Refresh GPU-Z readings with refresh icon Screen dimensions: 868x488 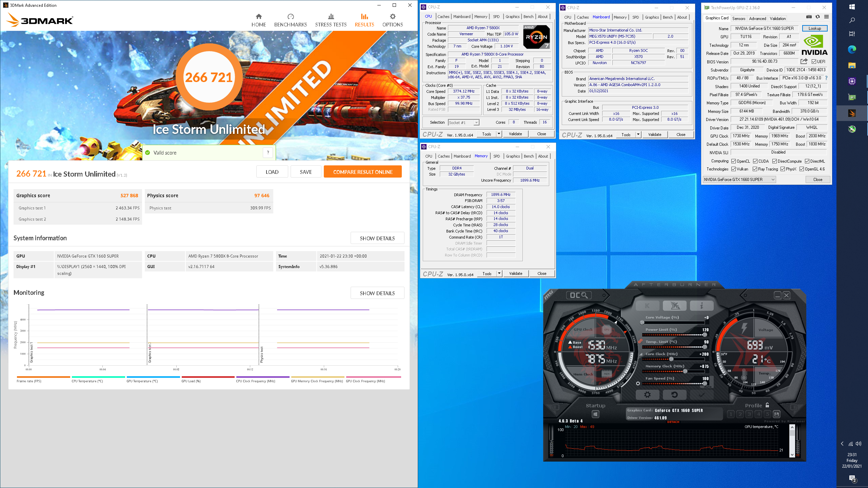(x=817, y=17)
